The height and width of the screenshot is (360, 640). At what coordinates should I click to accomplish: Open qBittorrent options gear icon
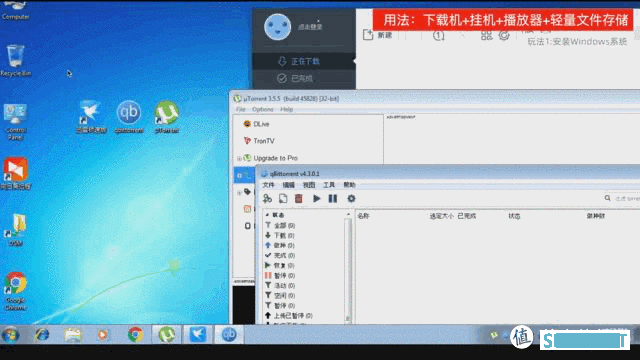351,198
